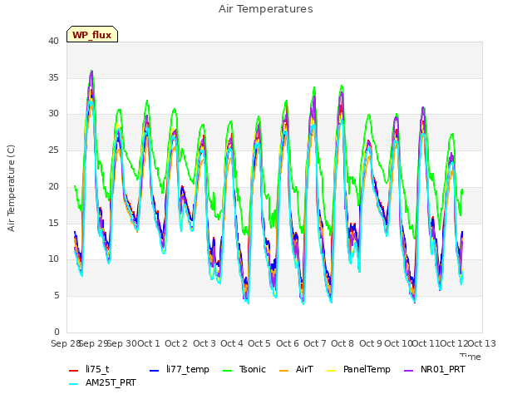Click the Oct 9 x-axis label
Viewport: 532px width, 399px height.
click(x=371, y=343)
